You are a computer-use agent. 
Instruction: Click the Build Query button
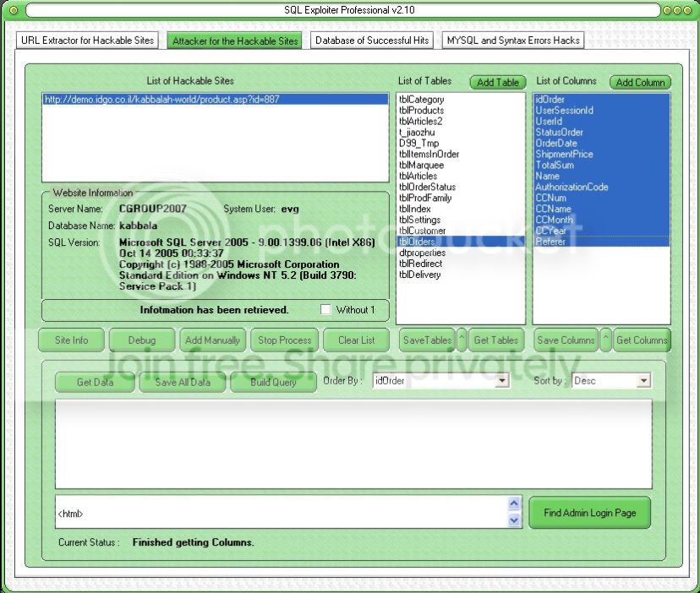click(273, 382)
